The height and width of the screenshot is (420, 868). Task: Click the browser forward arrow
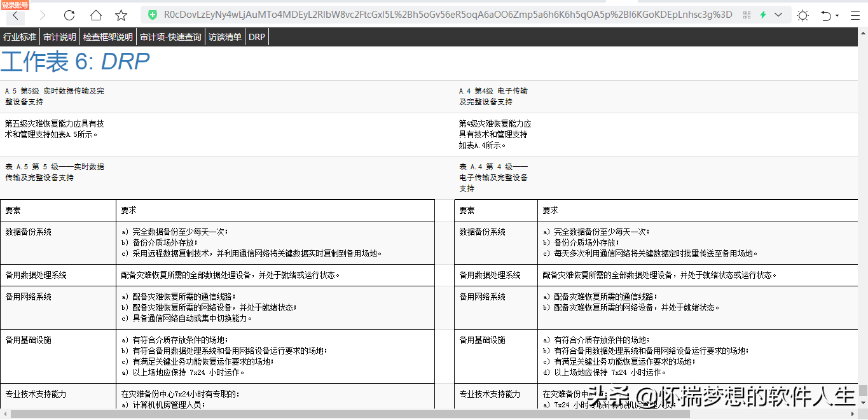pyautogui.click(x=43, y=15)
